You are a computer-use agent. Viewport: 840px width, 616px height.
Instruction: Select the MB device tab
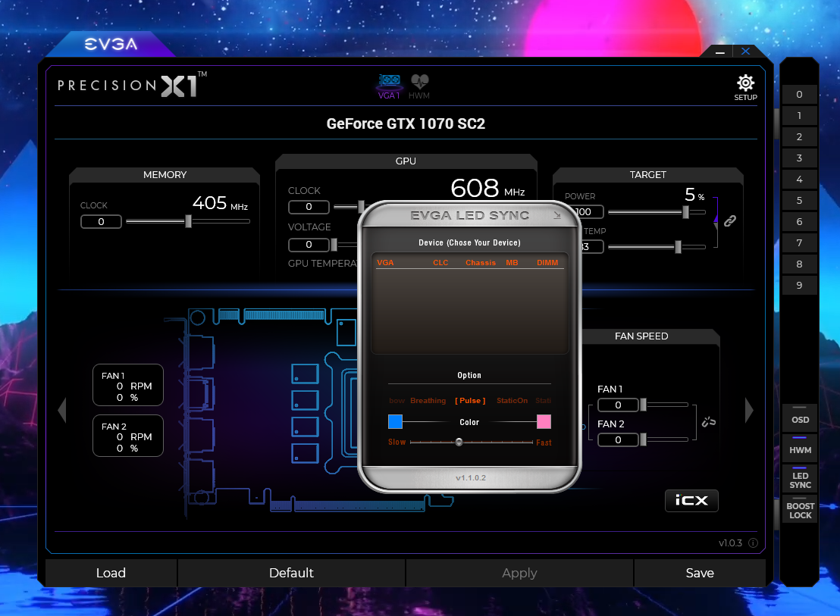(512, 262)
